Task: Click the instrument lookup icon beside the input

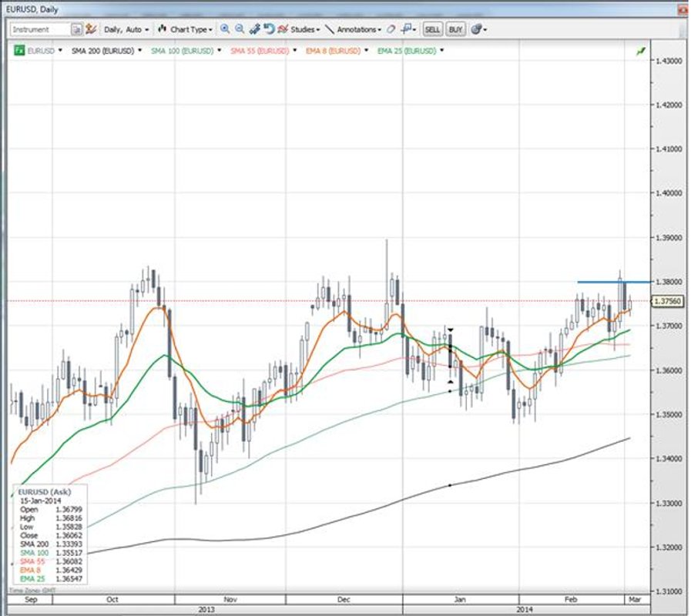Action: point(77,28)
